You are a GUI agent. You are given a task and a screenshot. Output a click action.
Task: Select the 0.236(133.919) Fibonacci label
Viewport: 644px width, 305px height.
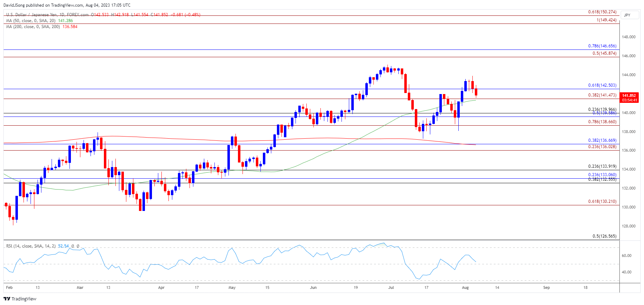click(x=602, y=166)
